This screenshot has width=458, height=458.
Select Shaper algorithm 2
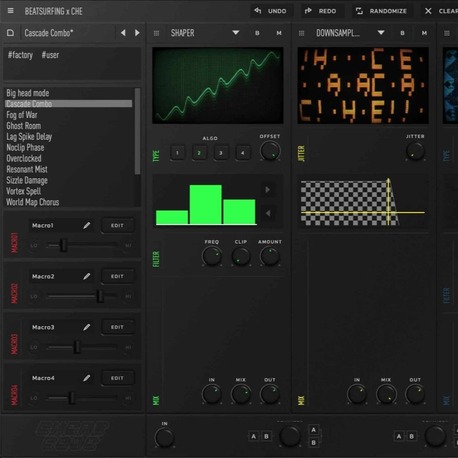199,153
